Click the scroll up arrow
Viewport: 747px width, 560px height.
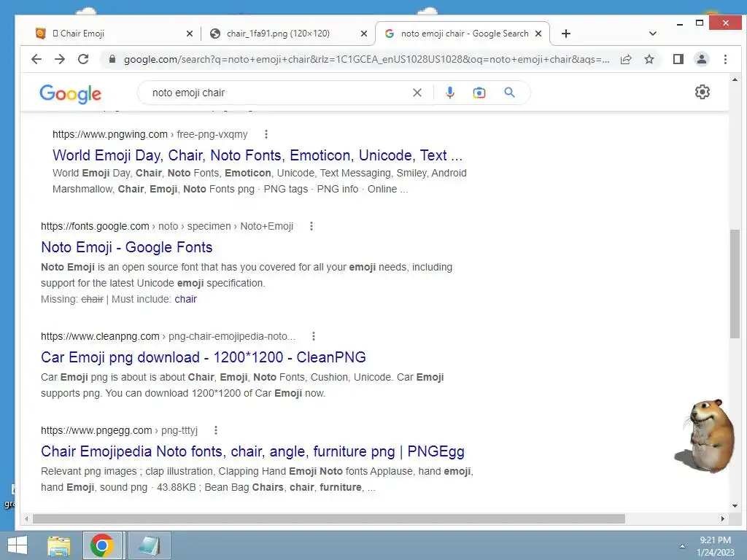(735, 79)
